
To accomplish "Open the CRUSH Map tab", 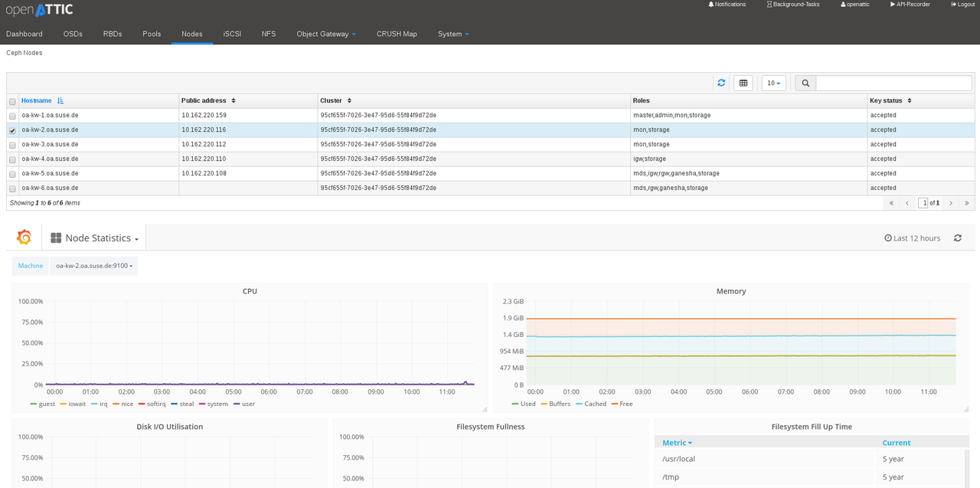I will [397, 34].
